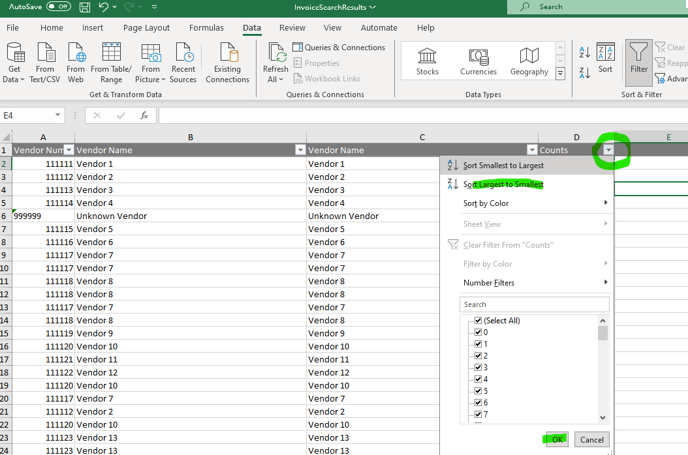Screen dimensions: 688x455
Task: Expand Data Types gallery more arrow
Action: (560, 73)
